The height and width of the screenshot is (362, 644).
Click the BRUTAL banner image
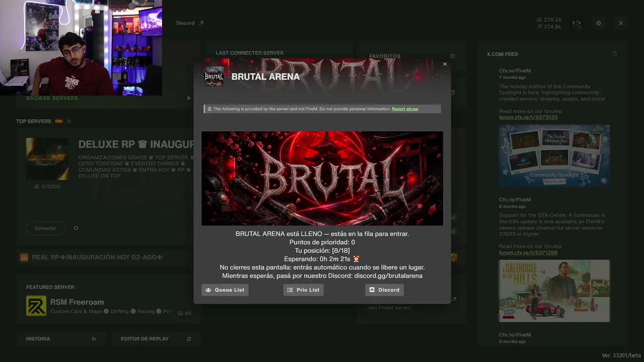(x=322, y=178)
